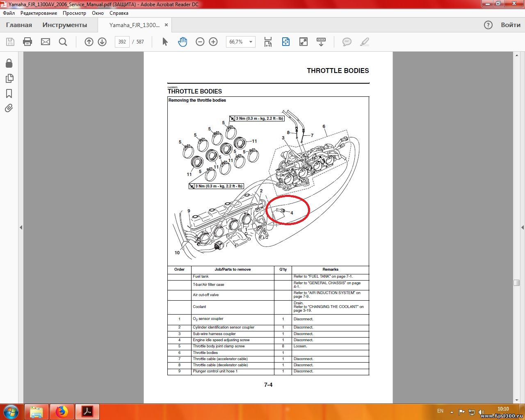Expand the right tools pane arrow

point(523,227)
